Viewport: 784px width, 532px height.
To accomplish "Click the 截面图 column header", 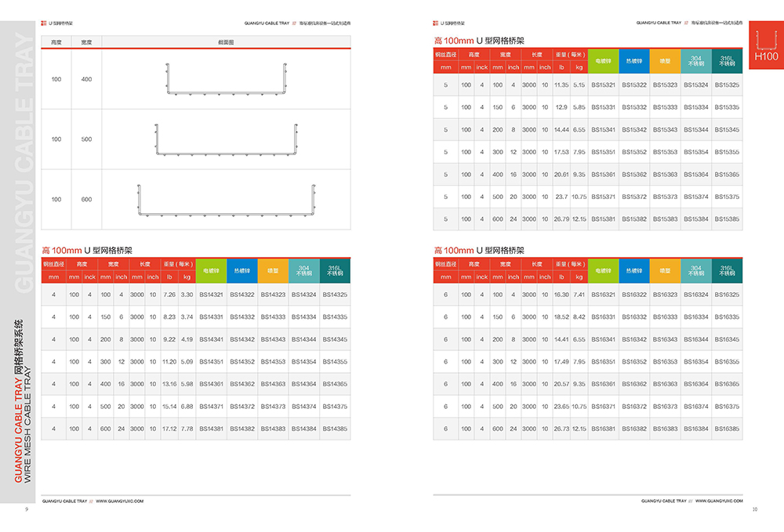I will click(226, 42).
